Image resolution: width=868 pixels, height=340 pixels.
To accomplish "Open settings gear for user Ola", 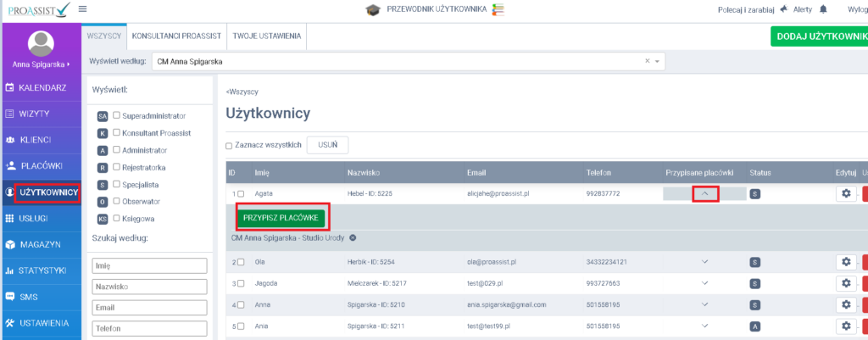I will (x=844, y=262).
